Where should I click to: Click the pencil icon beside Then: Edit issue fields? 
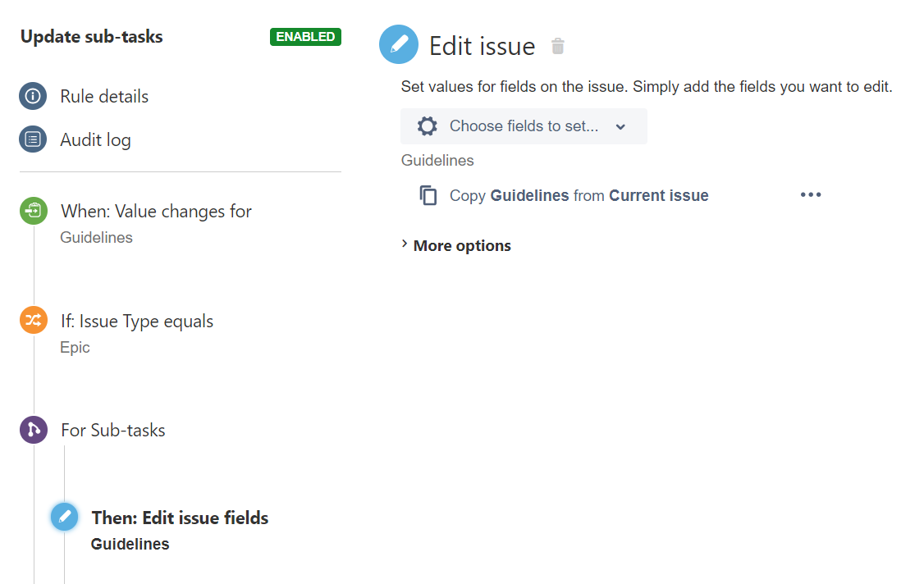(x=64, y=517)
